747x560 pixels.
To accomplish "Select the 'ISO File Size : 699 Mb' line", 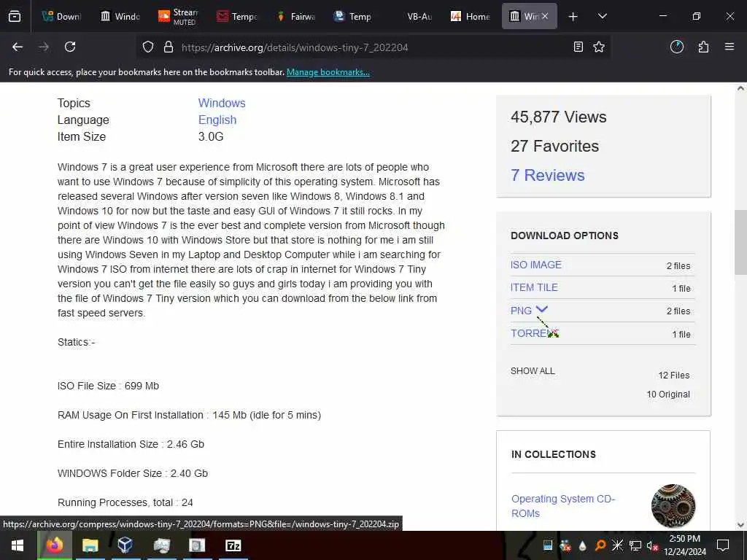I will point(108,386).
